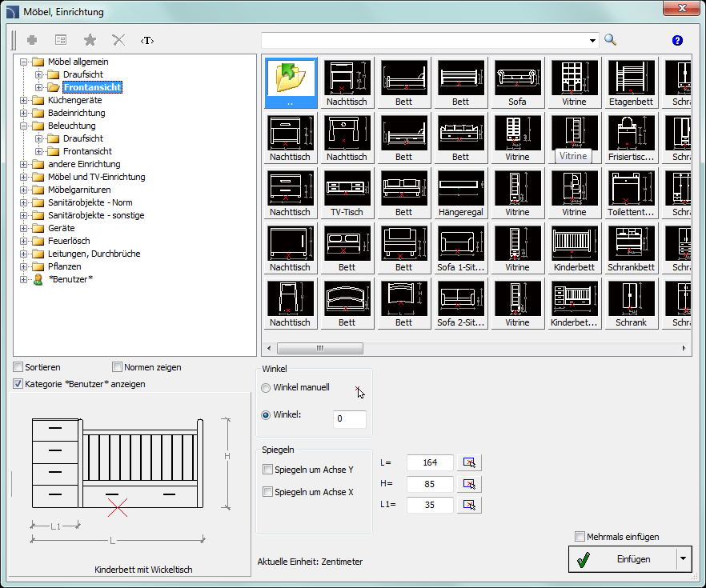Screen dimensions: 706x588
Task: Select the Winkel manuell radio button
Action: click(267, 387)
